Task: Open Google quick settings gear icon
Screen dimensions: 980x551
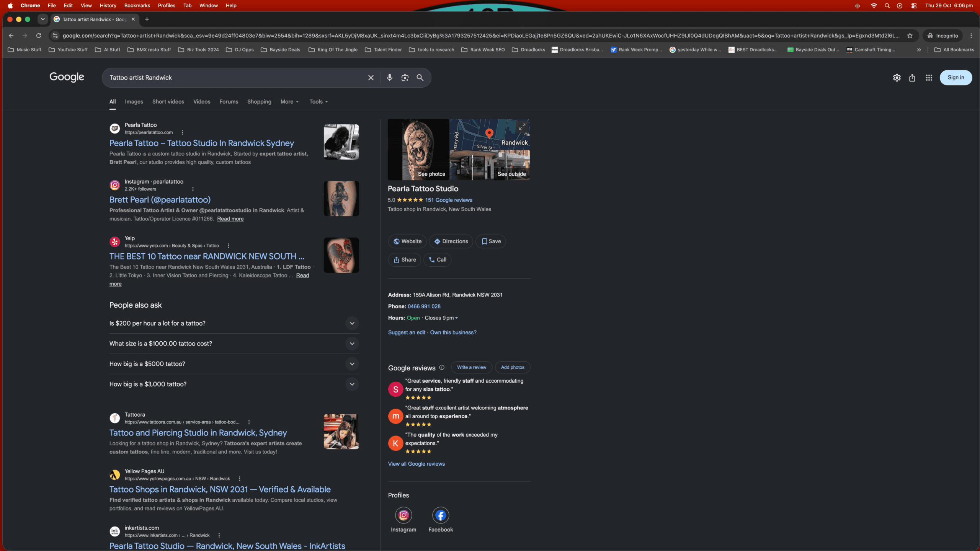Action: pyautogui.click(x=897, y=78)
